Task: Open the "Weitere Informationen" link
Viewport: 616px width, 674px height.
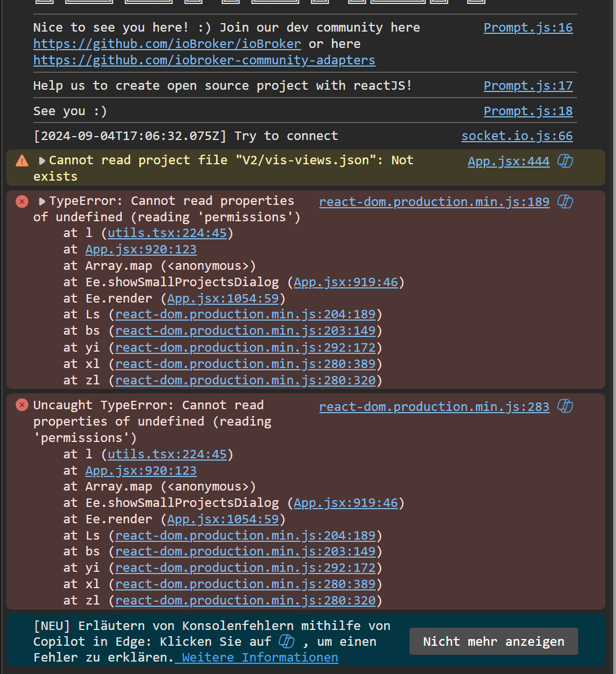Action: [x=259, y=657]
